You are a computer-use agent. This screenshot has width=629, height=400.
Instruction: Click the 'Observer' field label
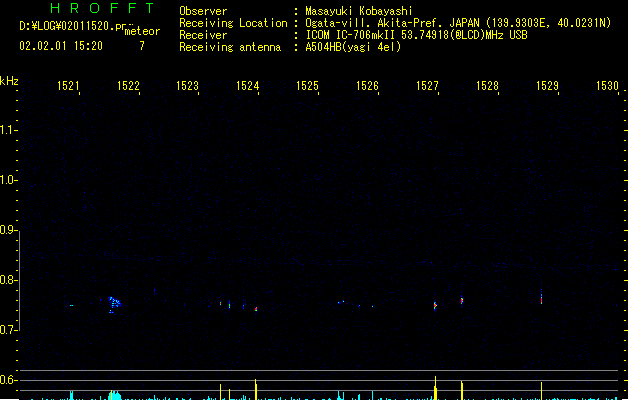pyautogui.click(x=203, y=11)
